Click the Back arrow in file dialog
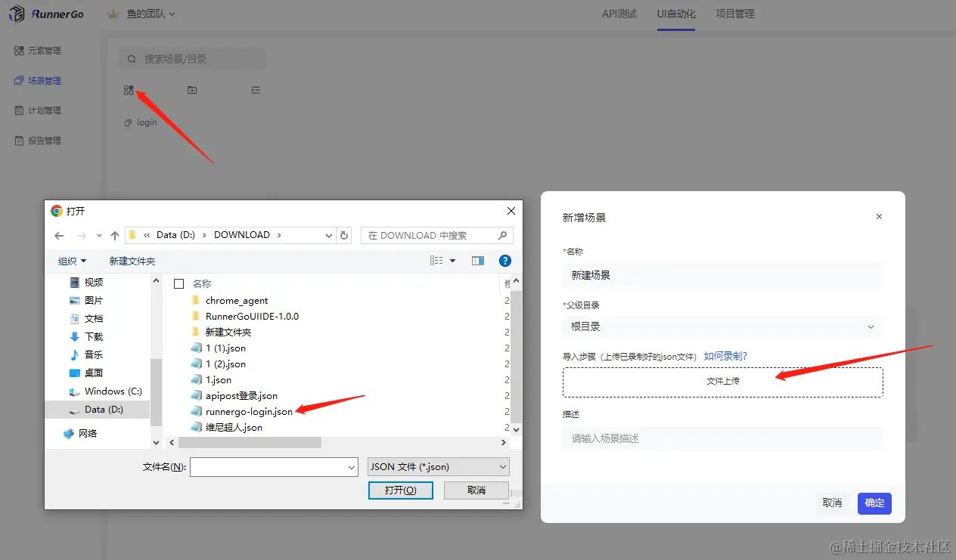Viewport: 956px width, 560px height. point(59,235)
